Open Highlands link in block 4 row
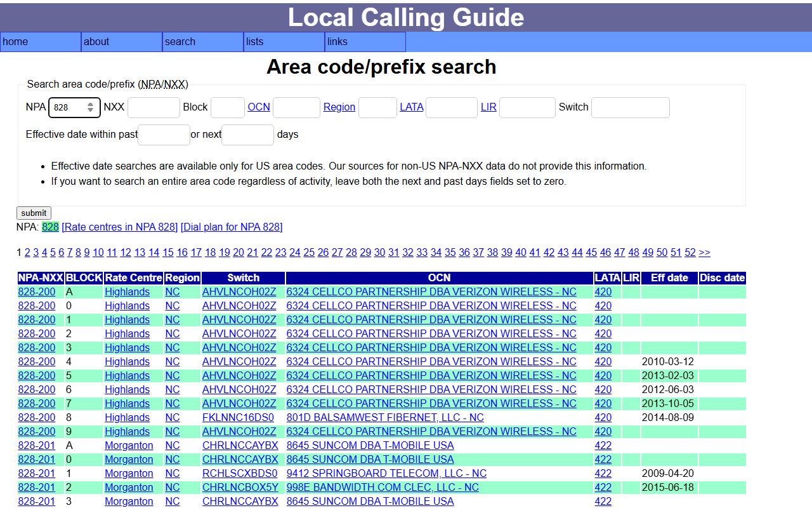The width and height of the screenshot is (812, 508). point(127,362)
